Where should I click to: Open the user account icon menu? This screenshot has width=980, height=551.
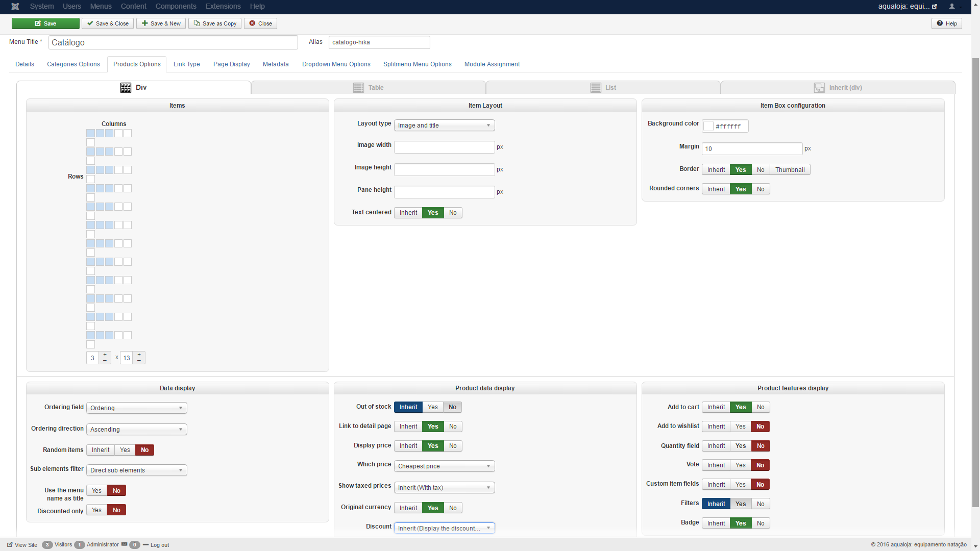coord(952,7)
